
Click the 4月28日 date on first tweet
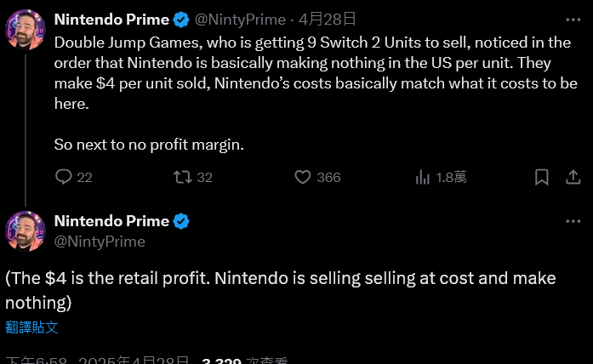pos(329,19)
